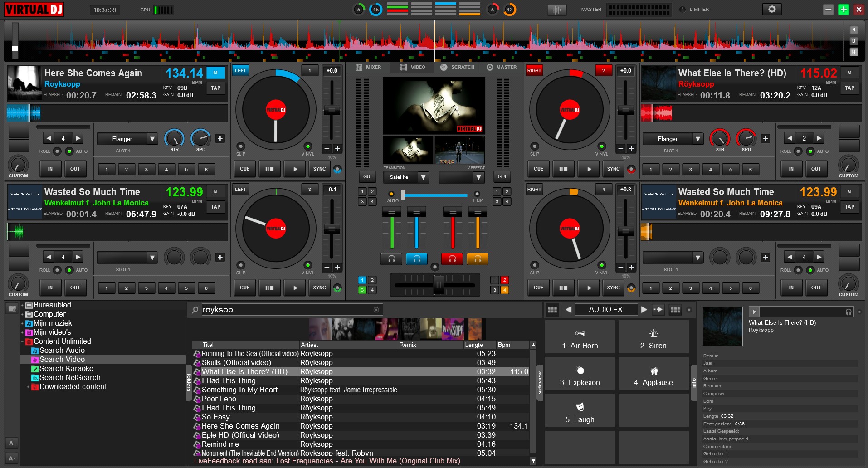Open Satellite transition dropdown
This screenshot has width=868, height=468.
click(x=423, y=177)
